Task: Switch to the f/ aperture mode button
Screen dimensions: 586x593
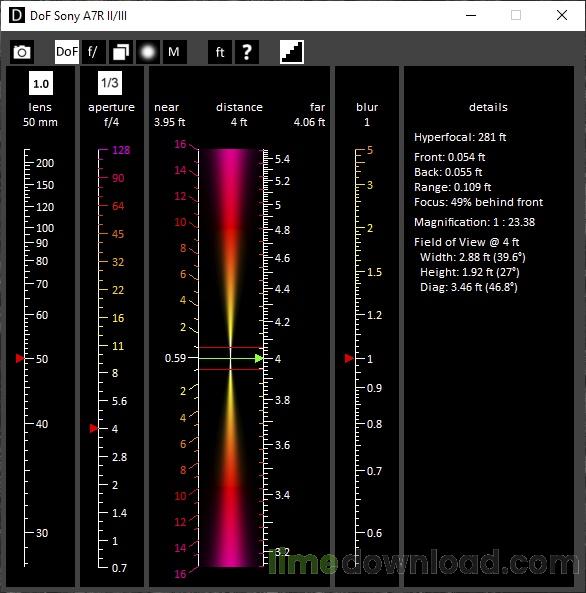Action: click(93, 52)
